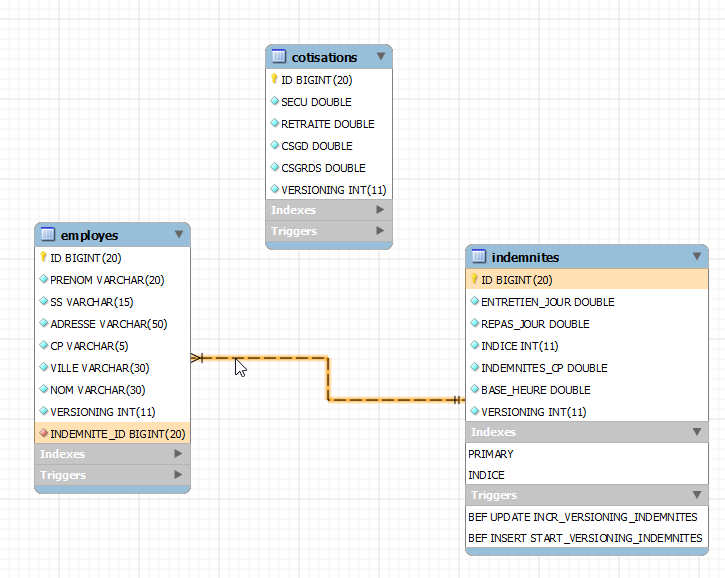Collapse the indemnites table with header arrow
This screenshot has height=578, width=725.
pos(696,257)
